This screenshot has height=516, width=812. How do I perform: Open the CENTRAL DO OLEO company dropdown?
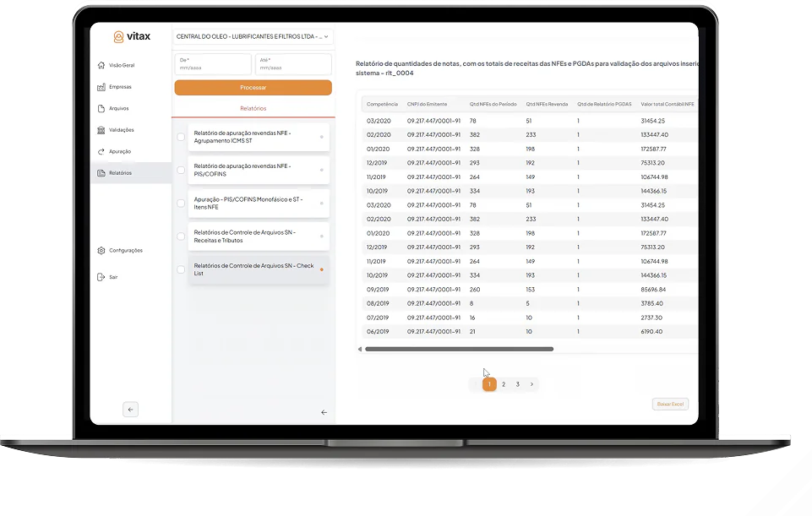click(x=253, y=37)
